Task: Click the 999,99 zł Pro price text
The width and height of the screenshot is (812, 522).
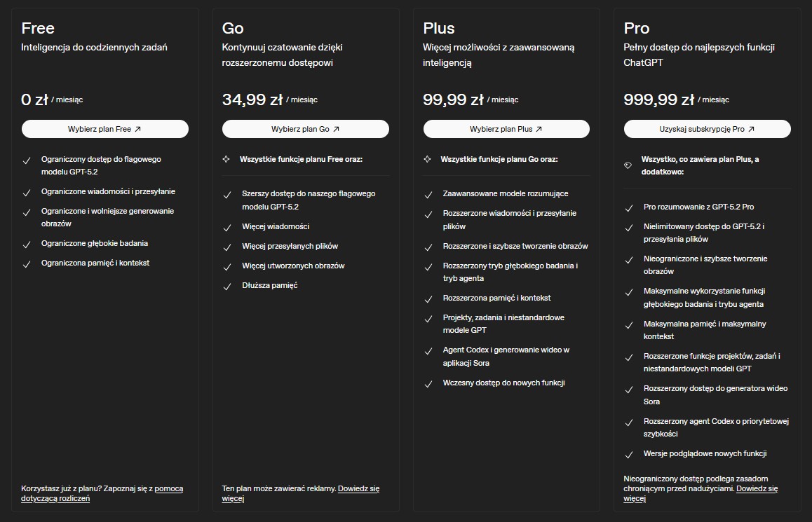Action: (x=658, y=99)
